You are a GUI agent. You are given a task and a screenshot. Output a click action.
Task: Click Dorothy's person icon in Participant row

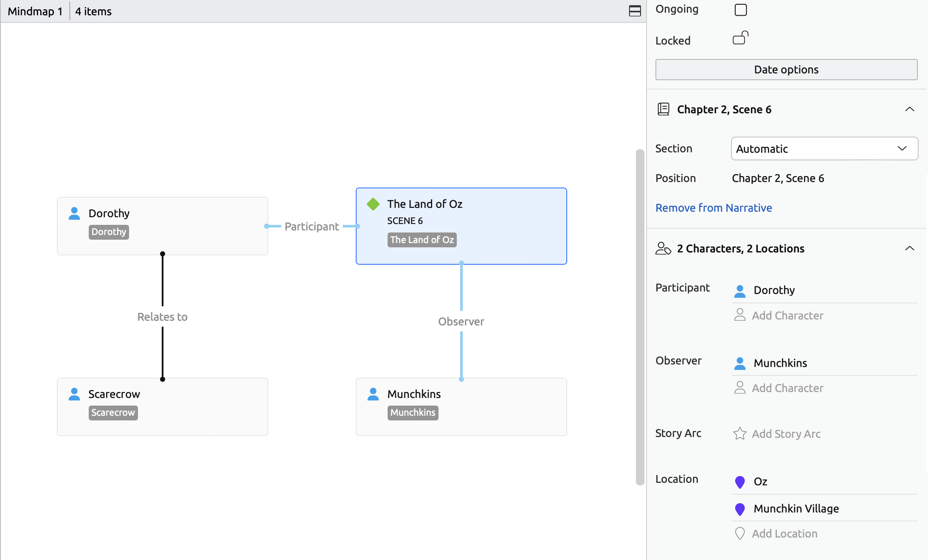tap(740, 291)
